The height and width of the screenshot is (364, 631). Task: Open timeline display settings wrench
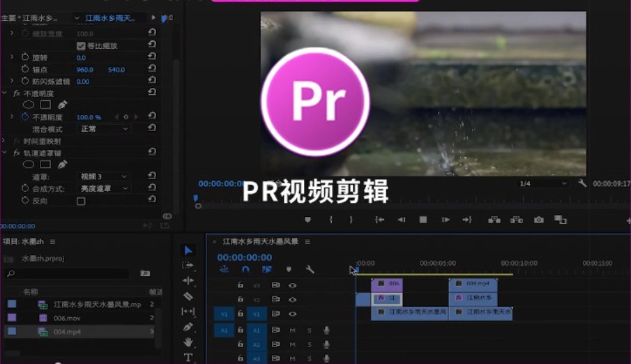tap(310, 269)
